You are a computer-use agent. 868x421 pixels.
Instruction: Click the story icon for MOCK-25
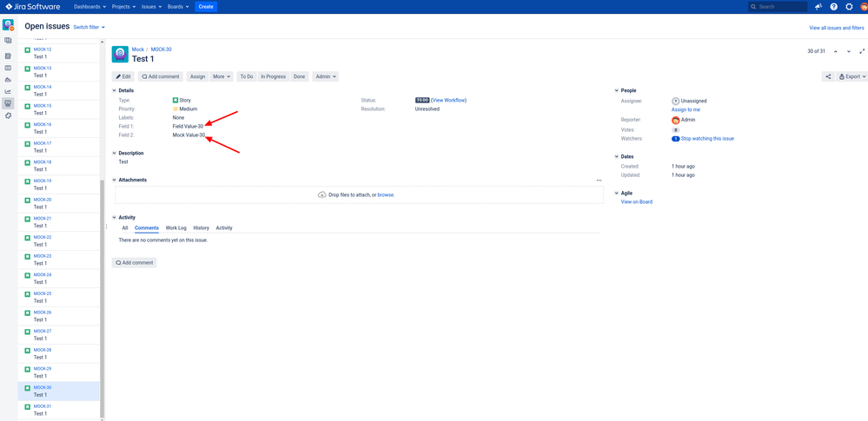pyautogui.click(x=28, y=293)
